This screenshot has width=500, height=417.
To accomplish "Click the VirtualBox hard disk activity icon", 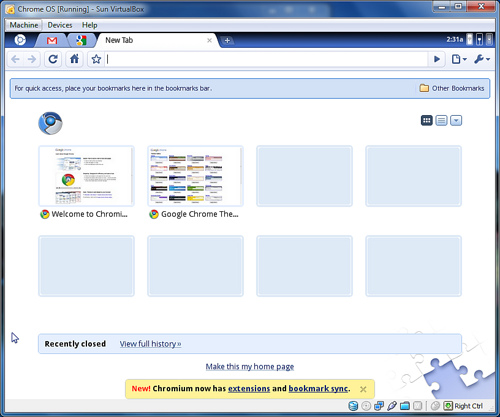I will coord(353,406).
